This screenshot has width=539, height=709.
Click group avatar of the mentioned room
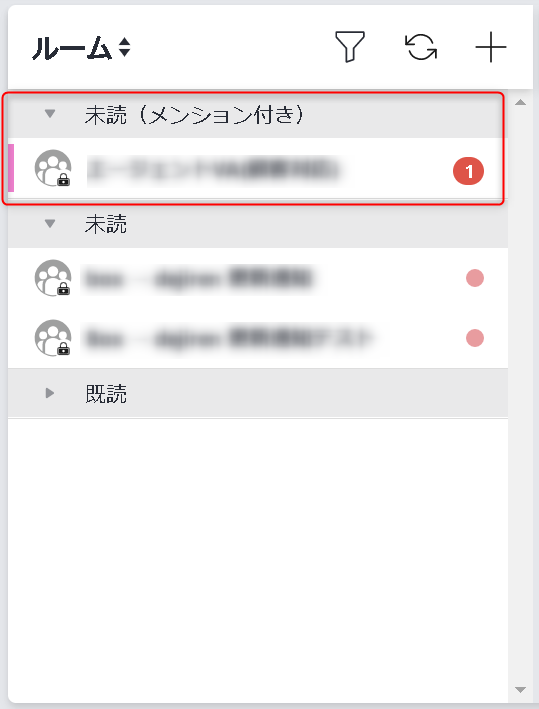[x=53, y=168]
